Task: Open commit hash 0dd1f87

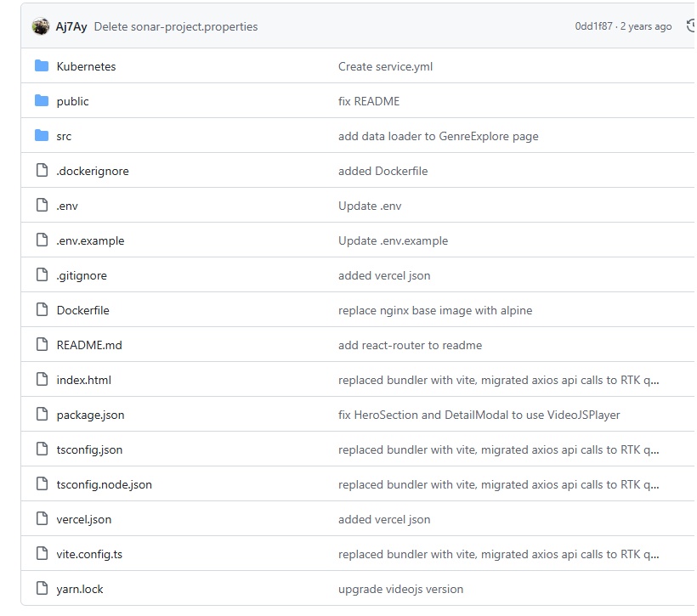Action: (594, 26)
